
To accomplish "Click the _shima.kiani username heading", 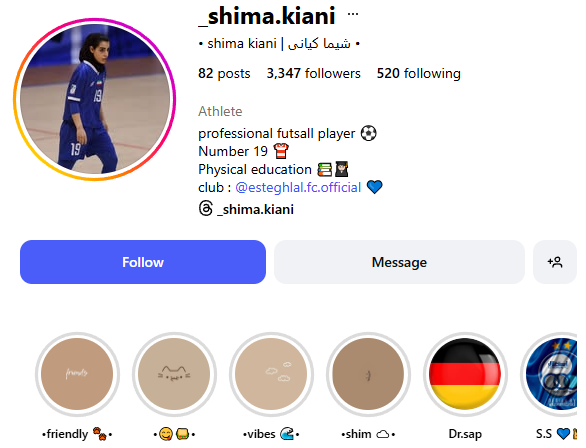I will coord(267,16).
